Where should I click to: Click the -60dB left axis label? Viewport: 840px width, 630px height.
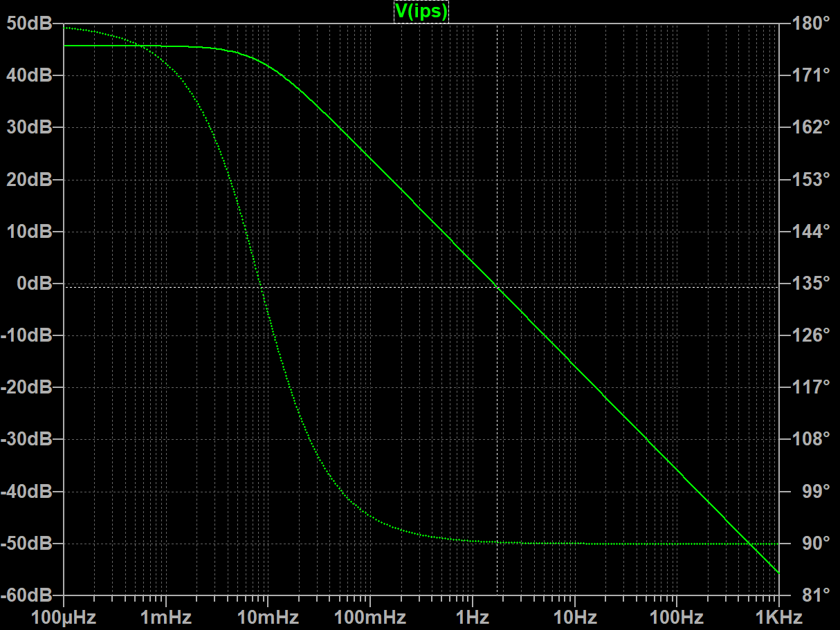click(27, 595)
